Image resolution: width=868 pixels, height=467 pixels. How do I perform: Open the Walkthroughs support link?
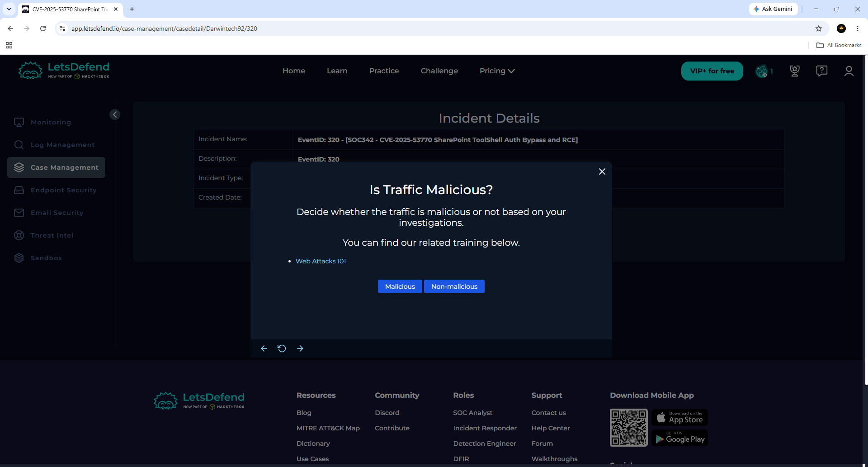[555, 459]
